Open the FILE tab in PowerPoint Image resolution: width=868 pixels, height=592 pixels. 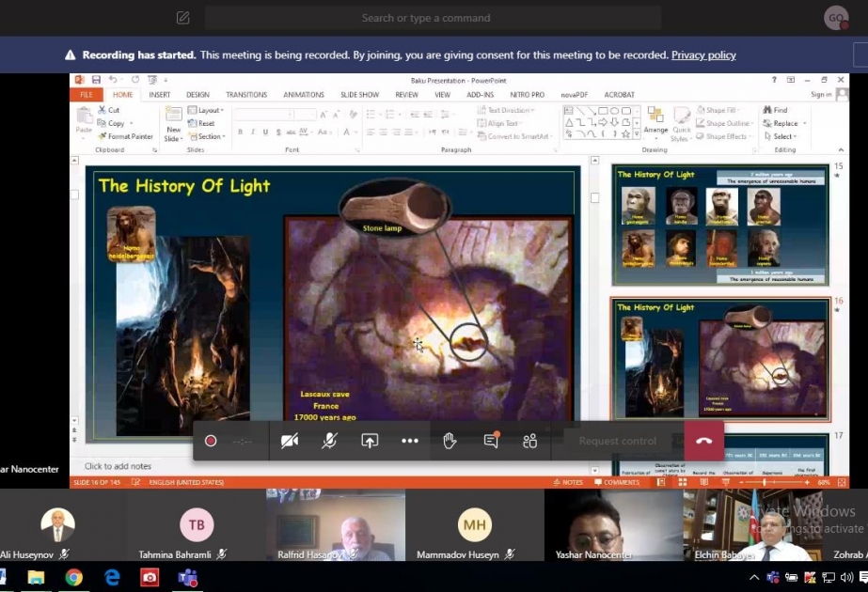pos(87,95)
